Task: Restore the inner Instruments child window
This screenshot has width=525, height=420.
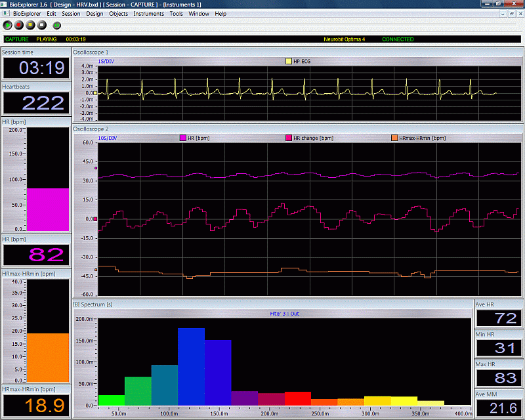Action: 512,14
